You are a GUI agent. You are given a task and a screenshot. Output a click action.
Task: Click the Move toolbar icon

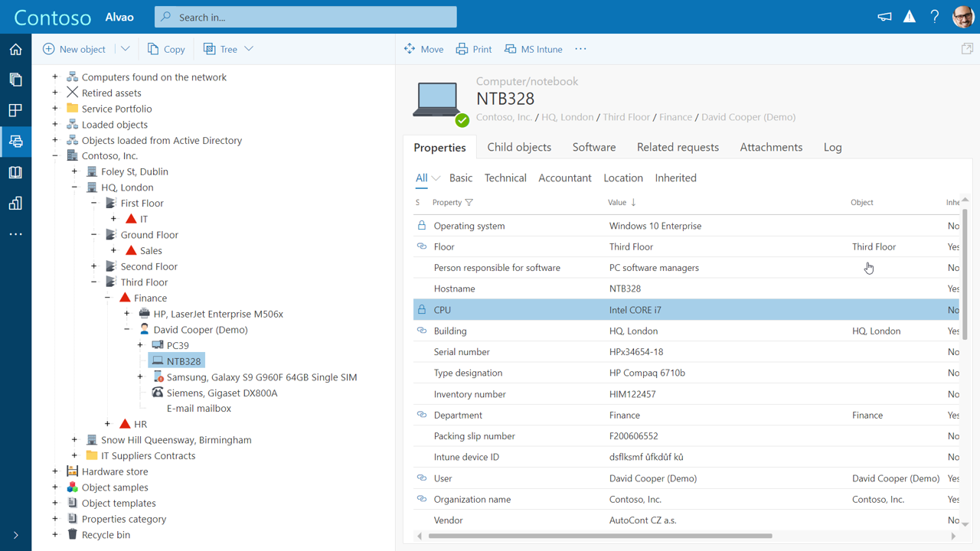(x=423, y=48)
